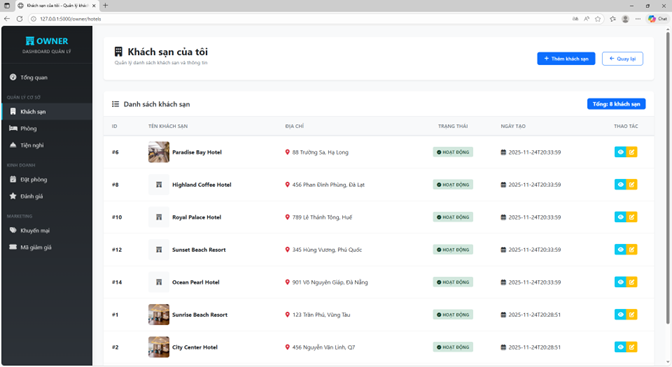Click Ocean Pearl Hotel placeholder image

(x=159, y=282)
